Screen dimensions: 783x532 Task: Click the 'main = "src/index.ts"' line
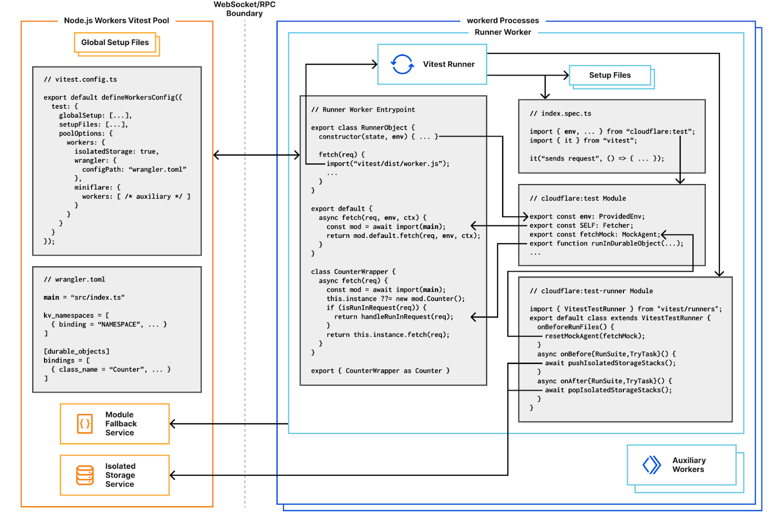click(84, 298)
